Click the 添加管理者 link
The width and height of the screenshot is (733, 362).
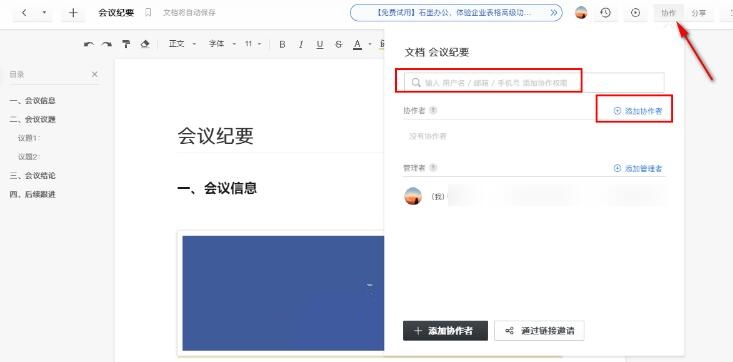638,168
